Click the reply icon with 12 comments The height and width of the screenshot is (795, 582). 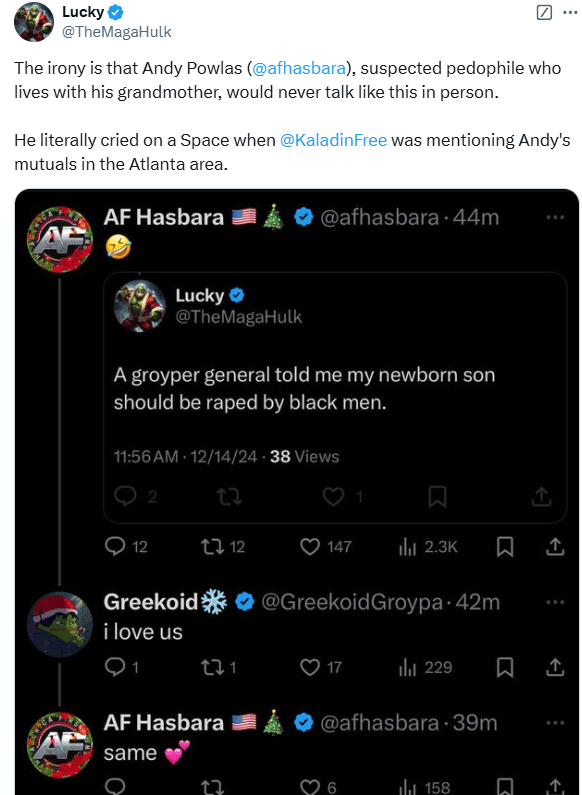pyautogui.click(x=115, y=547)
